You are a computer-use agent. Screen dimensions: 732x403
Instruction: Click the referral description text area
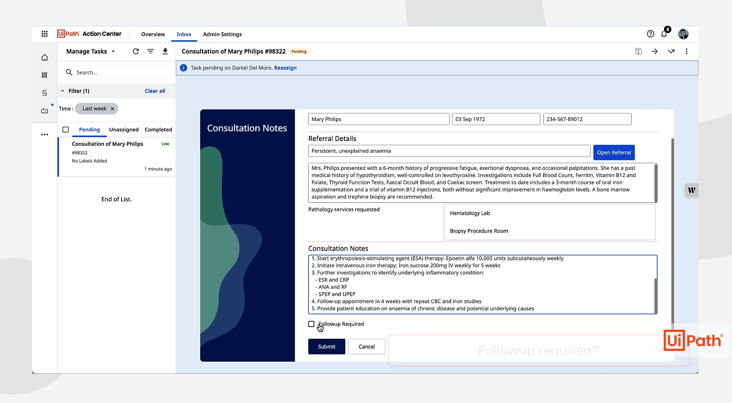tap(481, 183)
